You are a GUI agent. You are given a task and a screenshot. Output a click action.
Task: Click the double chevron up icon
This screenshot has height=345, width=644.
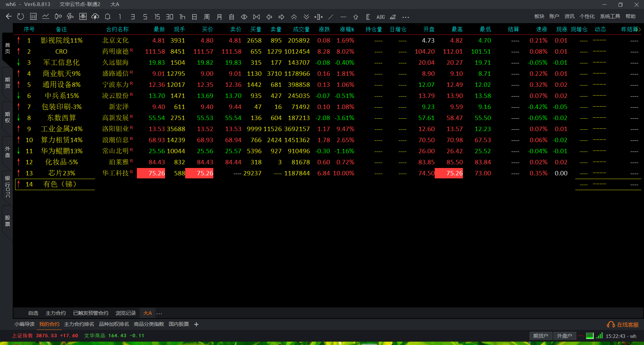(294, 17)
